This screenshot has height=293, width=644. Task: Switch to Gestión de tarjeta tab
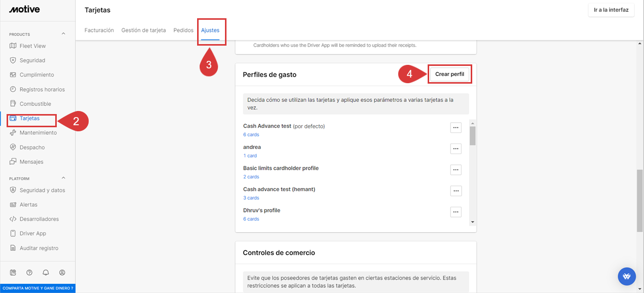click(x=143, y=30)
